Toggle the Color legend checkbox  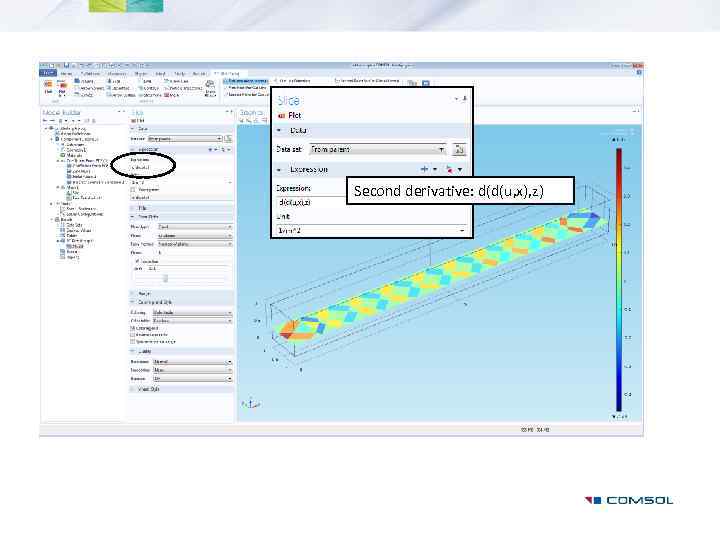133,328
